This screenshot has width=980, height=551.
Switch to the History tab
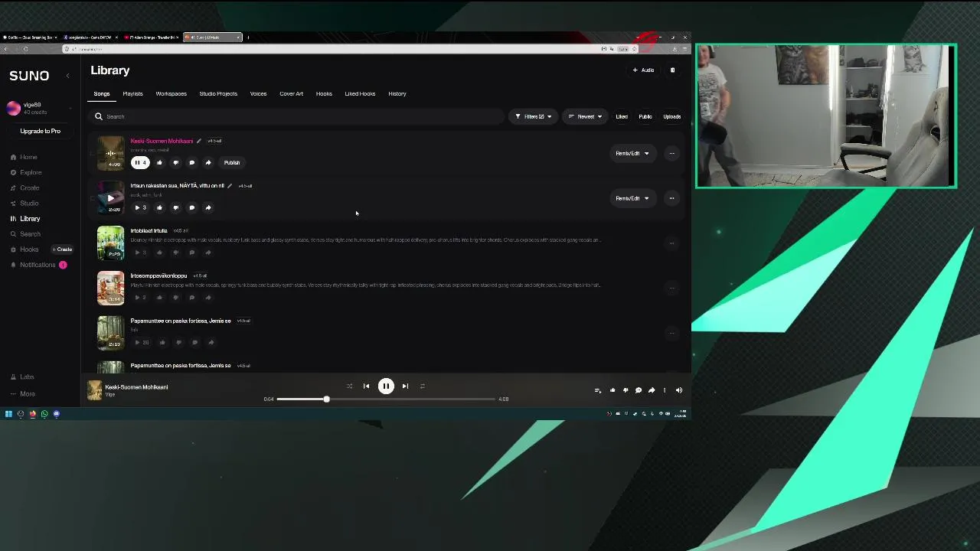click(397, 93)
